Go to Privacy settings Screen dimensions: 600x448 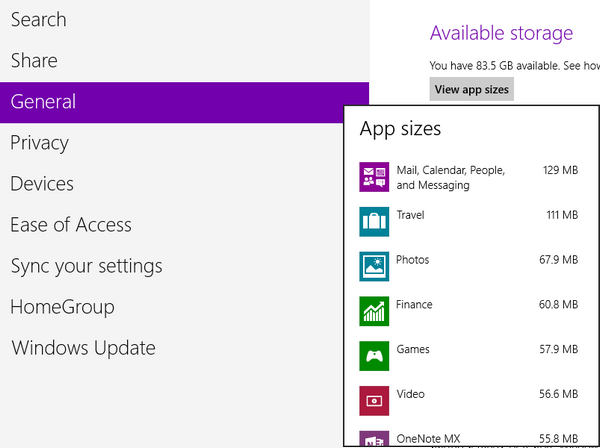tap(171, 143)
